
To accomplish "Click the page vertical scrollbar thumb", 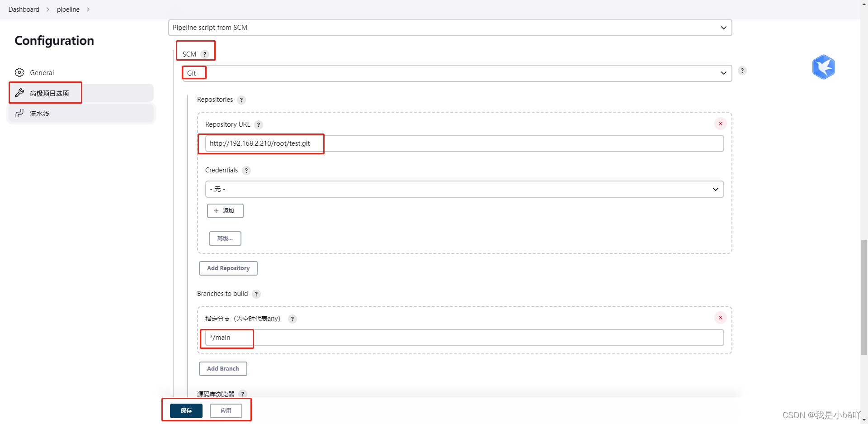I will [864, 297].
